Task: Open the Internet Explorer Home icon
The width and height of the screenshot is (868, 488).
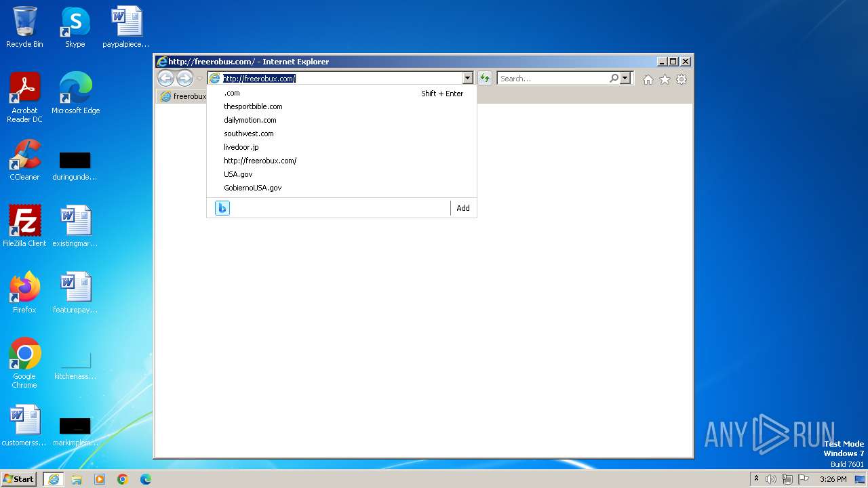Action: [648, 79]
